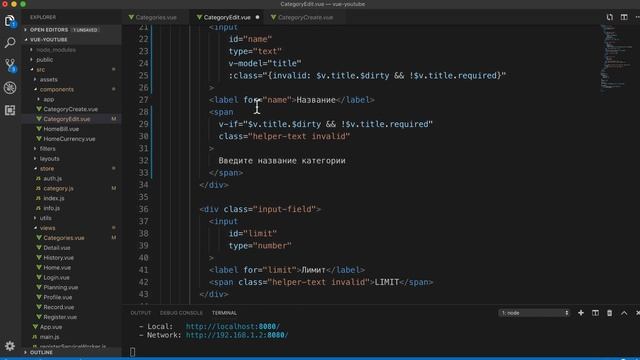Add a new terminal with plus icon
This screenshot has height=360, width=640.
pyautogui.click(x=580, y=313)
